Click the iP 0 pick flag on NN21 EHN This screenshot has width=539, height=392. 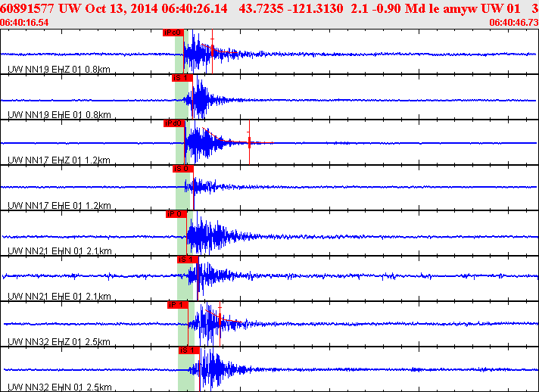[x=176, y=214]
